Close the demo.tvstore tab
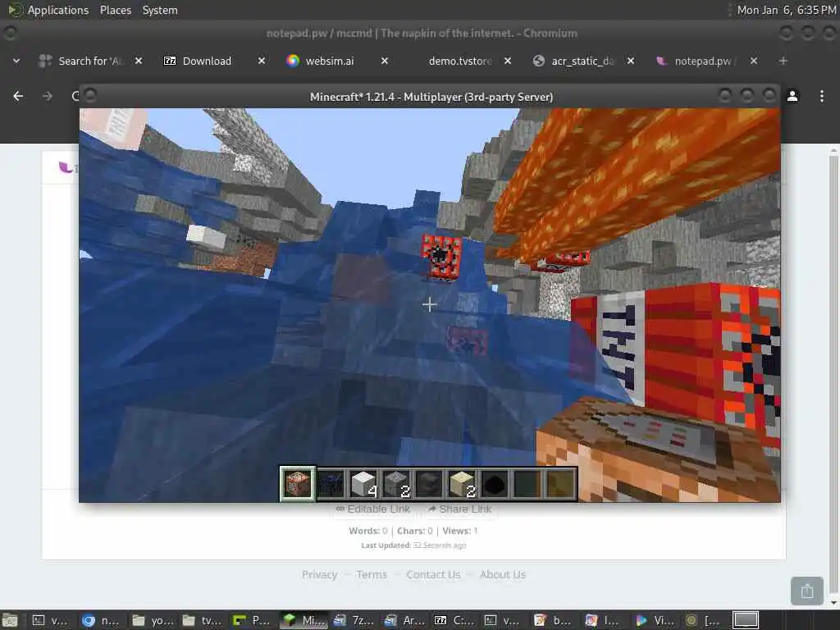Image resolution: width=840 pixels, height=630 pixels. [x=508, y=61]
